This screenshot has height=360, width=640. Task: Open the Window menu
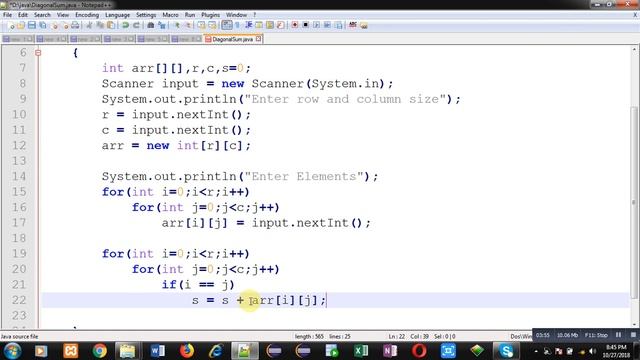pos(236,15)
